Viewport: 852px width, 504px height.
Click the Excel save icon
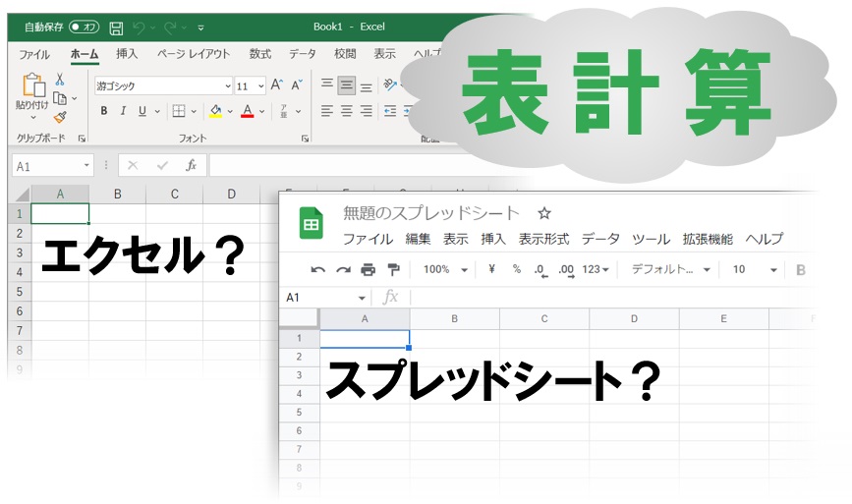(116, 28)
